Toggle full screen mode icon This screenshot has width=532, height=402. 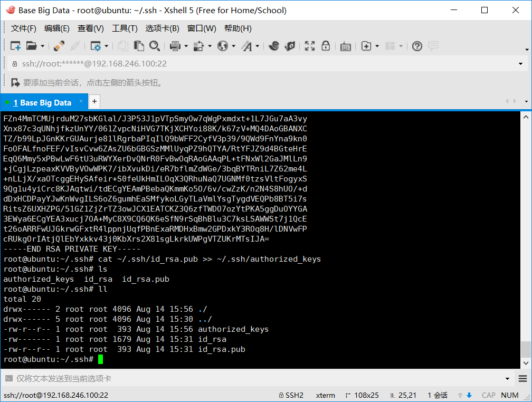coord(310,46)
